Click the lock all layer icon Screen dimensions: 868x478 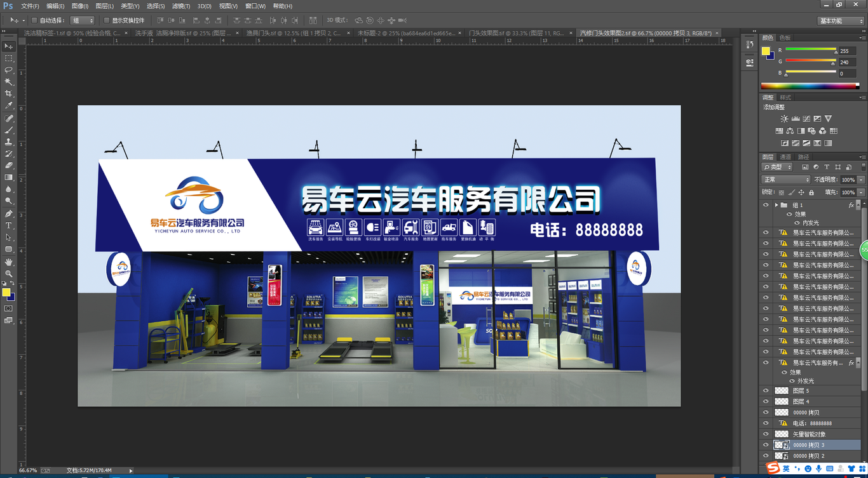(811, 192)
